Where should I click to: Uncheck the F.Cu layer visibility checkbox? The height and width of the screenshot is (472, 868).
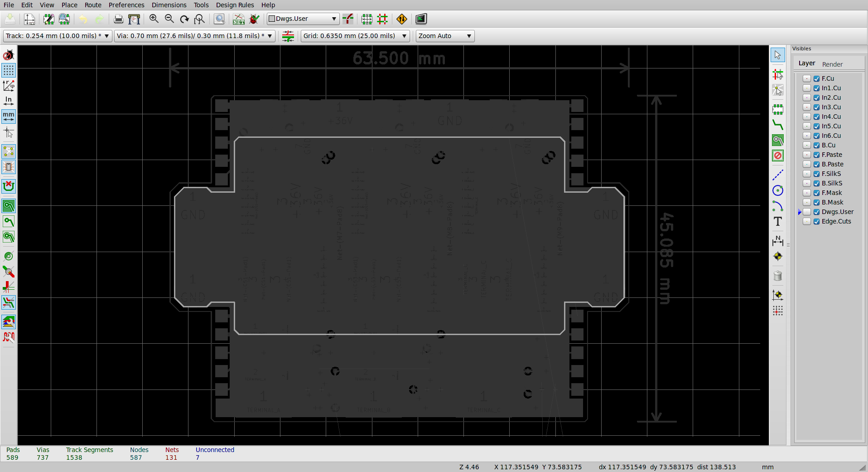(816, 78)
